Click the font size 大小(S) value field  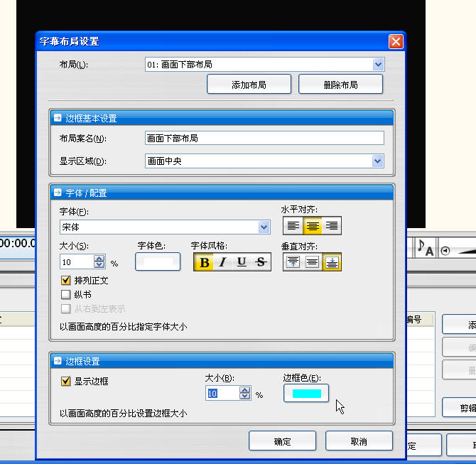point(77,261)
